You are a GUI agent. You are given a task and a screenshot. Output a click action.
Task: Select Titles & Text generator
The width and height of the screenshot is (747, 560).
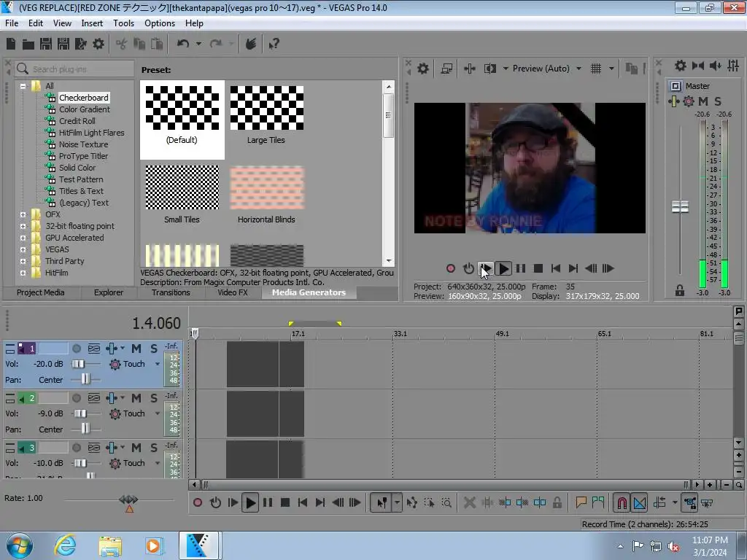(81, 191)
